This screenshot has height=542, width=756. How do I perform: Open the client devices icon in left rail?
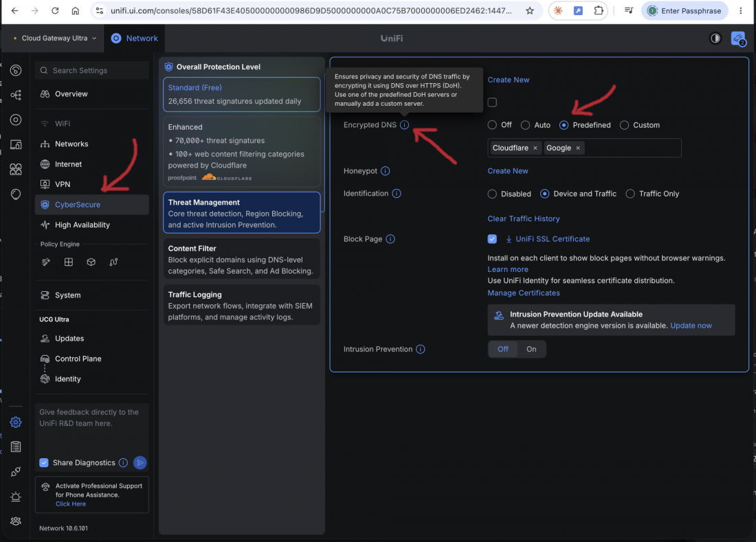tap(16, 144)
